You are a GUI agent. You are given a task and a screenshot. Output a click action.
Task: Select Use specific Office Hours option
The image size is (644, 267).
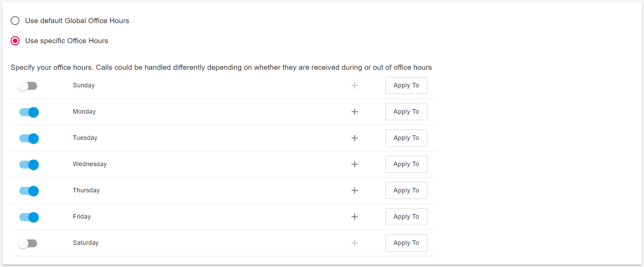coord(15,41)
